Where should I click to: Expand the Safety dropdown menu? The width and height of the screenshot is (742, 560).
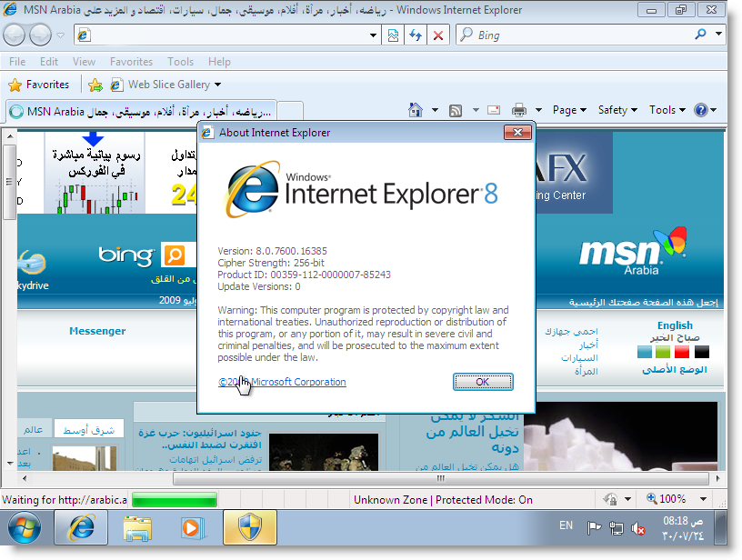coord(617,110)
